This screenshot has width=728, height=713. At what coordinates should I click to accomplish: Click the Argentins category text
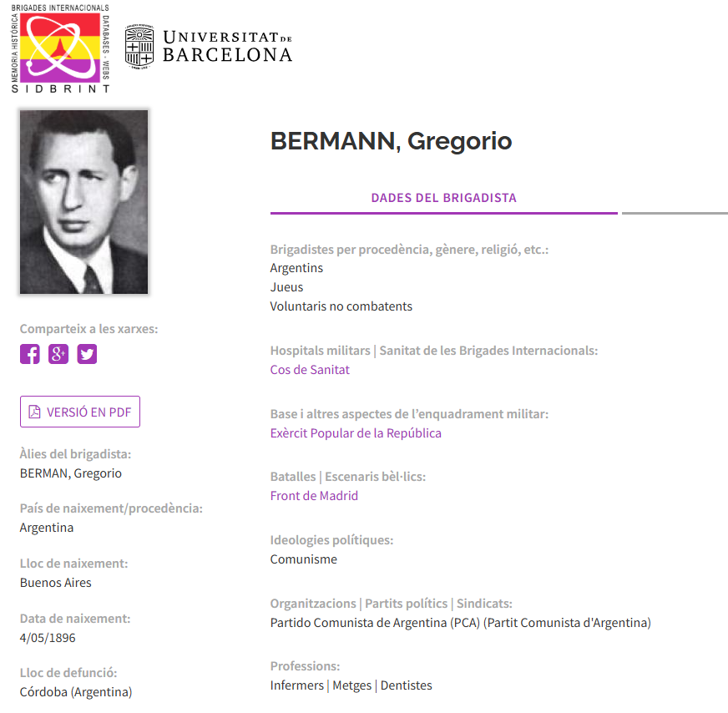296,268
